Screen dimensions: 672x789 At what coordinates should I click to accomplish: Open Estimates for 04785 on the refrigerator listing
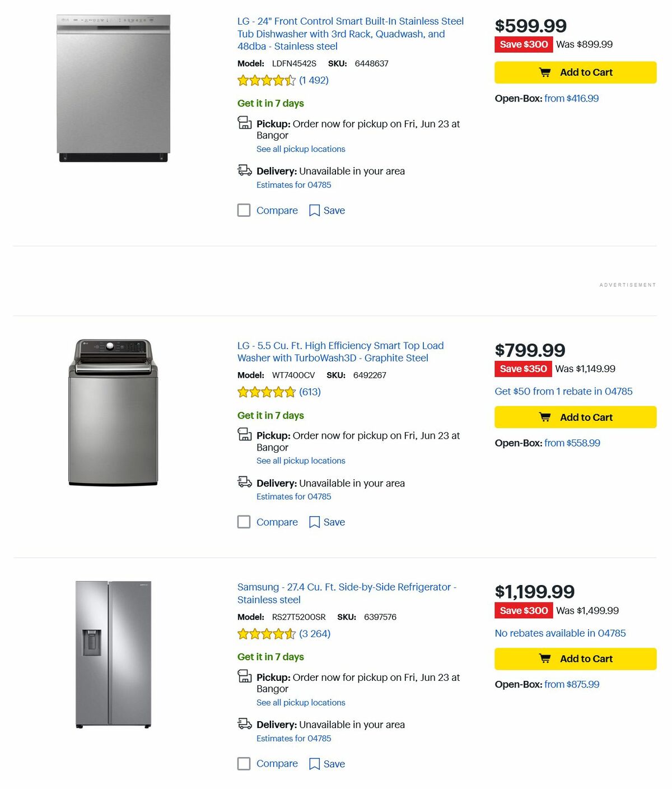point(293,738)
